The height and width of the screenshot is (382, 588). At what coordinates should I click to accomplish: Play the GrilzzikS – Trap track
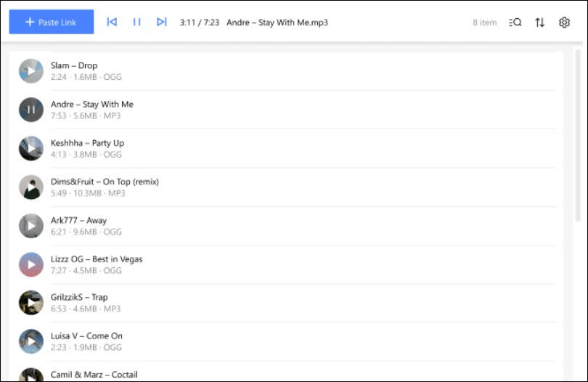[31, 302]
